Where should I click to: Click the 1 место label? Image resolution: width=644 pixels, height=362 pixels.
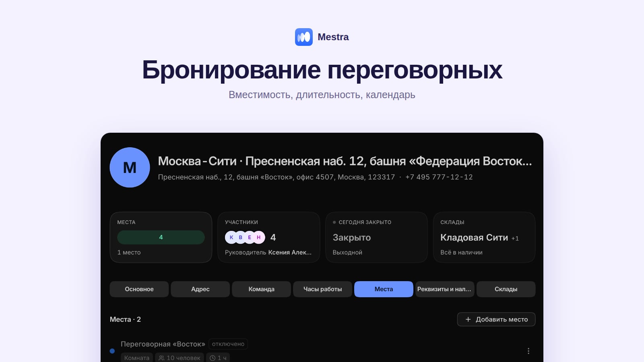point(129,253)
